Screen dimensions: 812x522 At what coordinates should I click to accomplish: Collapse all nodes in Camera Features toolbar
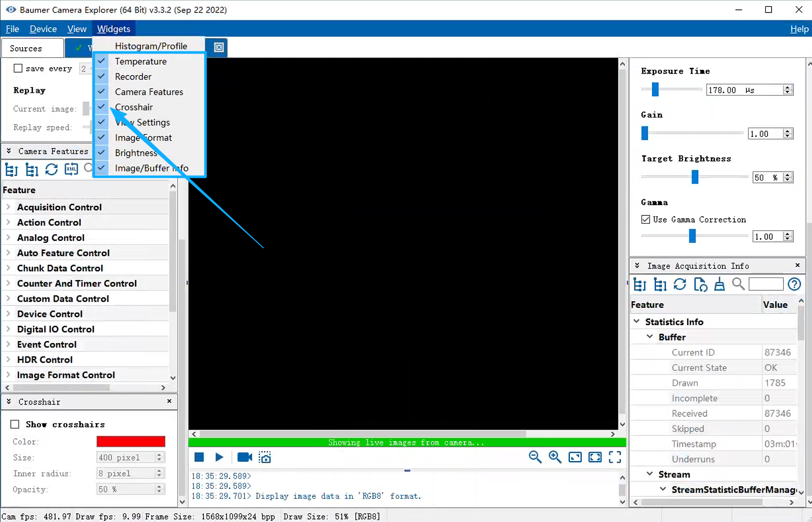pyautogui.click(x=12, y=169)
